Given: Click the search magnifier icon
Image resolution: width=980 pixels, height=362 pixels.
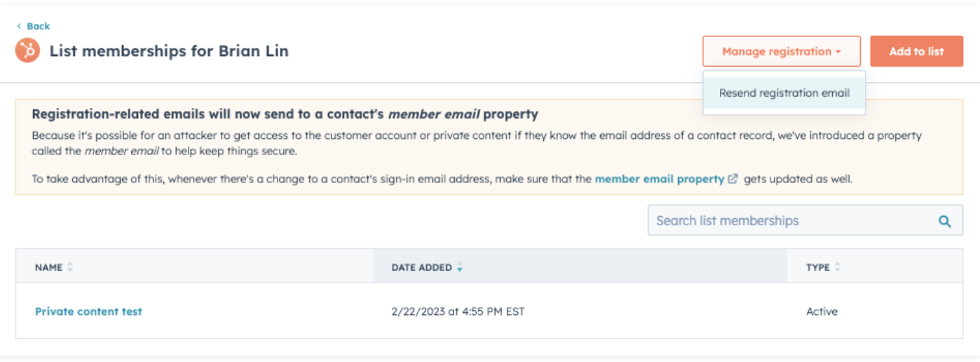Looking at the screenshot, I should coord(945,221).
